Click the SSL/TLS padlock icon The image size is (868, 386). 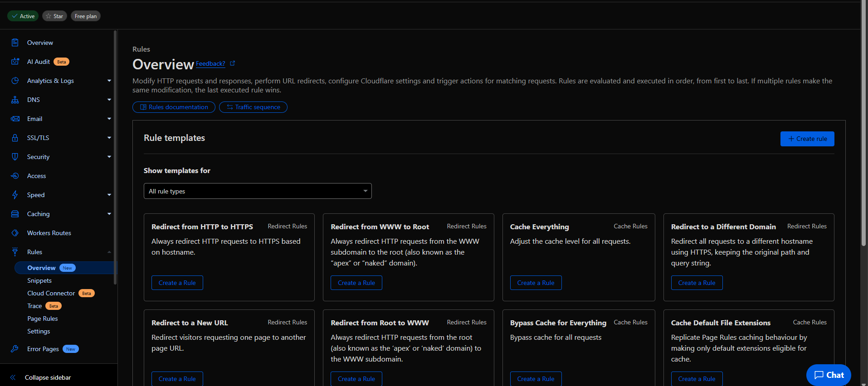pos(15,138)
